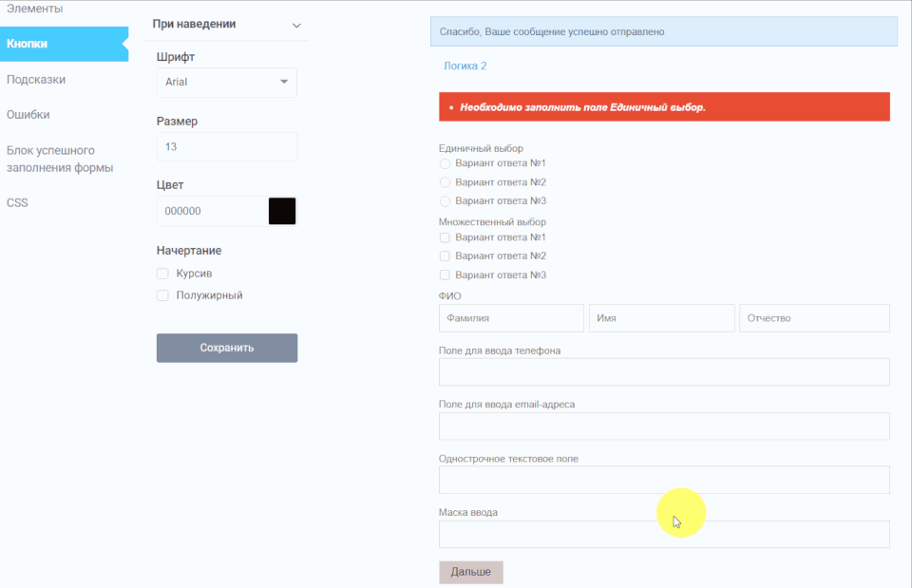Select Кнопки in the sidebar
The height and width of the screenshot is (588, 912).
point(27,44)
